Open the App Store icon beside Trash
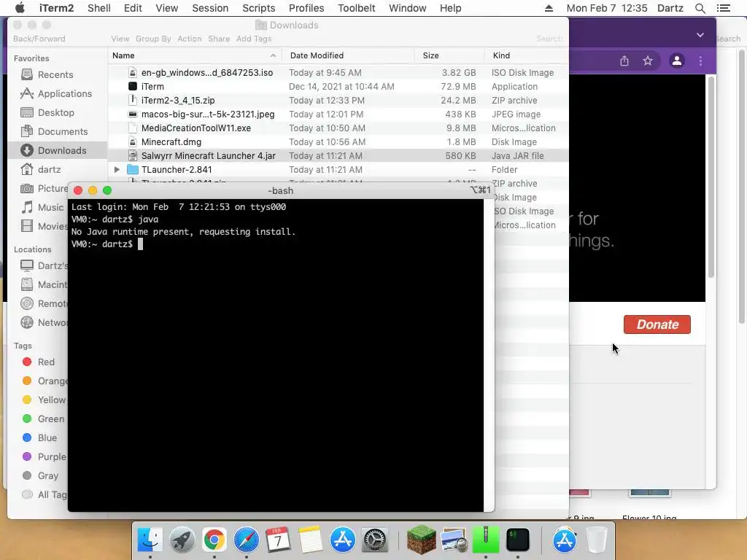This screenshot has height=560, width=747. pyautogui.click(x=564, y=540)
